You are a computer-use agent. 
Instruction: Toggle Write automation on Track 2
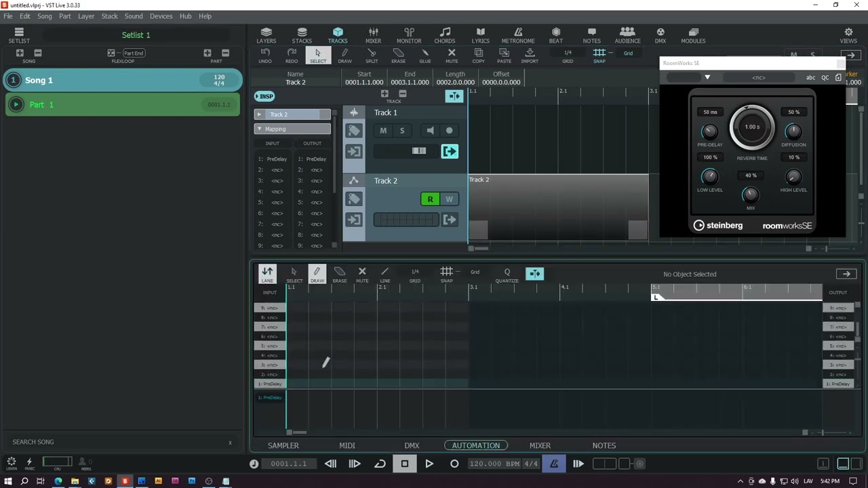[449, 199]
